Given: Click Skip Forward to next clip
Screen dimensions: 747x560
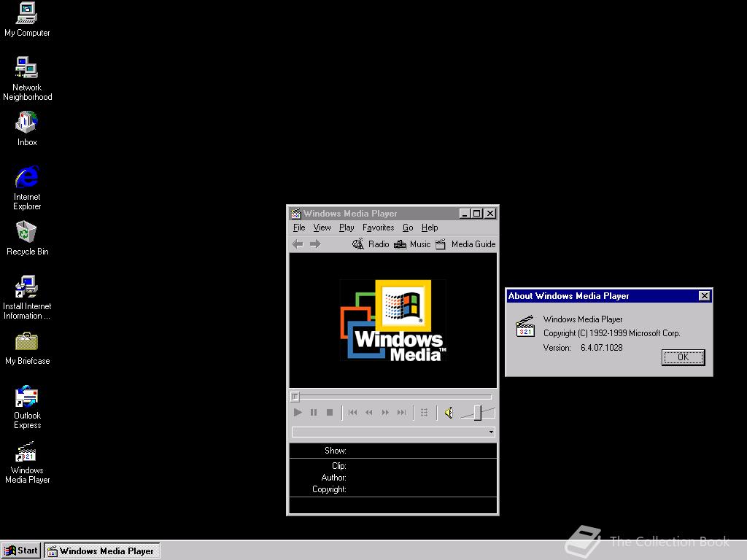Looking at the screenshot, I should click(x=402, y=413).
